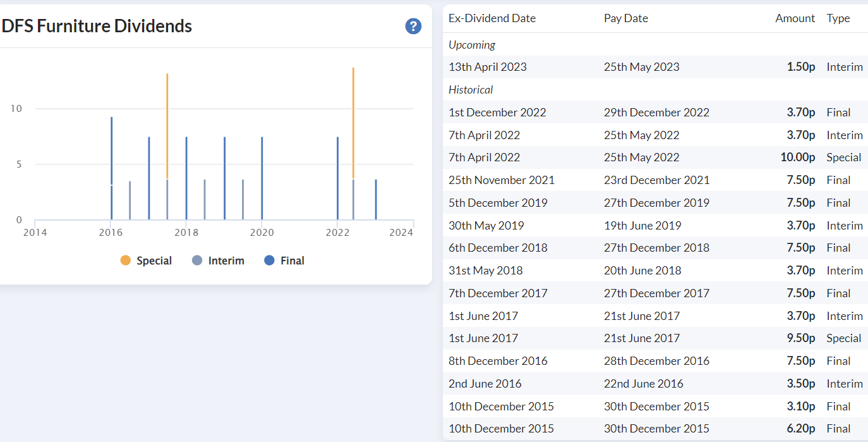
Task: Click the Upcoming section label
Action: click(x=472, y=44)
